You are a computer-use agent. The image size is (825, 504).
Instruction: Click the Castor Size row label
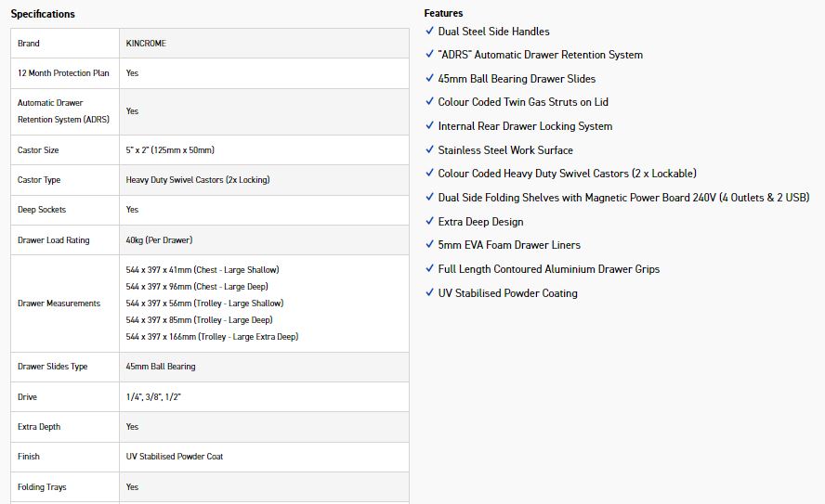39,150
